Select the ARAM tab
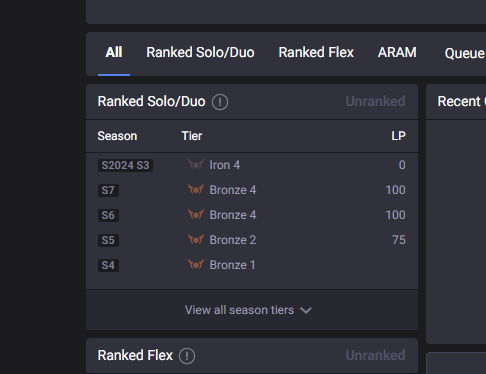Image resolution: width=486 pixels, height=374 pixels. [x=397, y=53]
